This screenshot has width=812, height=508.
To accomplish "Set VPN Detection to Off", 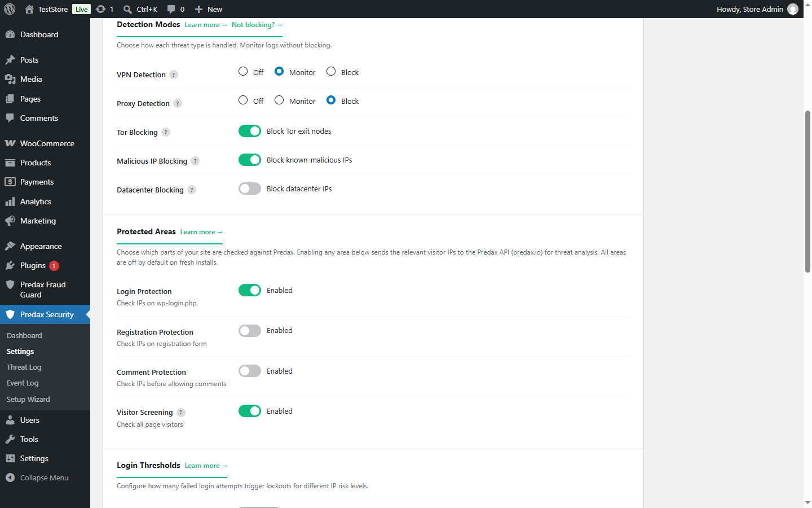I will click(x=243, y=71).
